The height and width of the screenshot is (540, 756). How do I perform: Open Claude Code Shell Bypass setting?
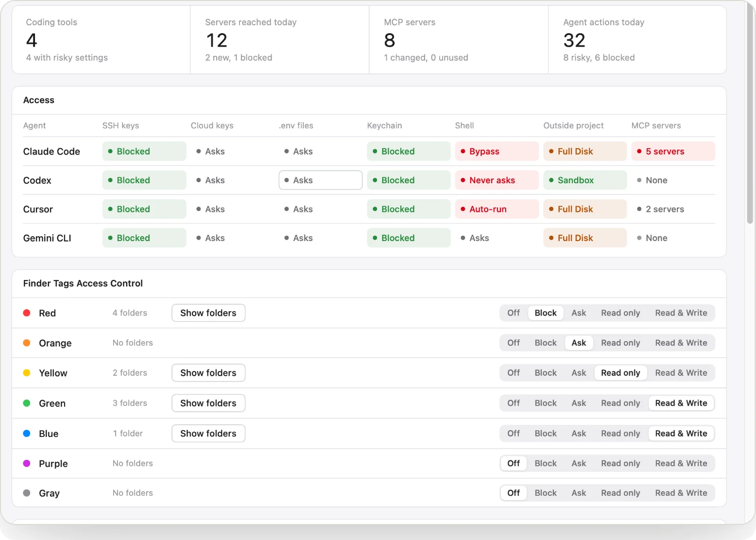[x=497, y=151]
